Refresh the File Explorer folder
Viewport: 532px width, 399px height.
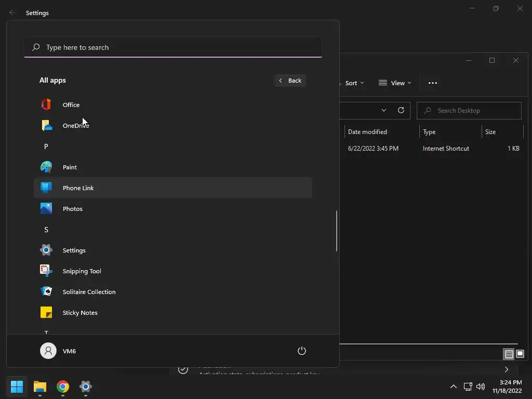(x=401, y=110)
